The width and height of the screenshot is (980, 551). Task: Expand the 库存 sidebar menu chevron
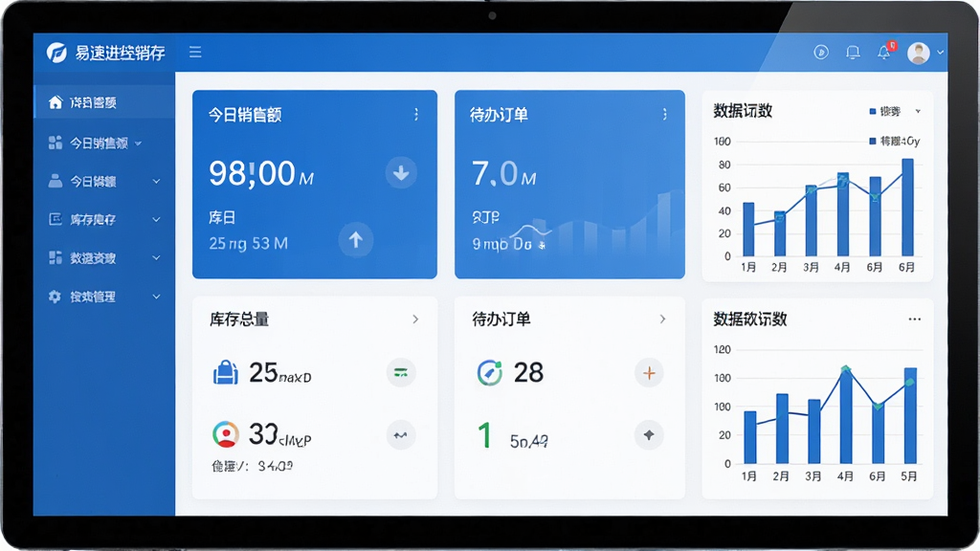[x=156, y=220]
